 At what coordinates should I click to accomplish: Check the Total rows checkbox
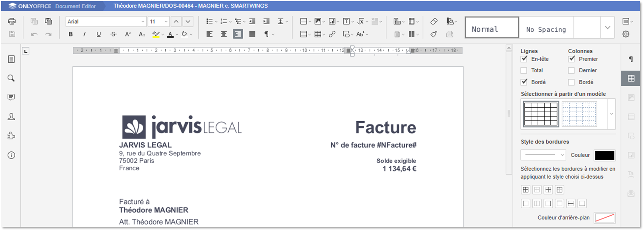(524, 70)
